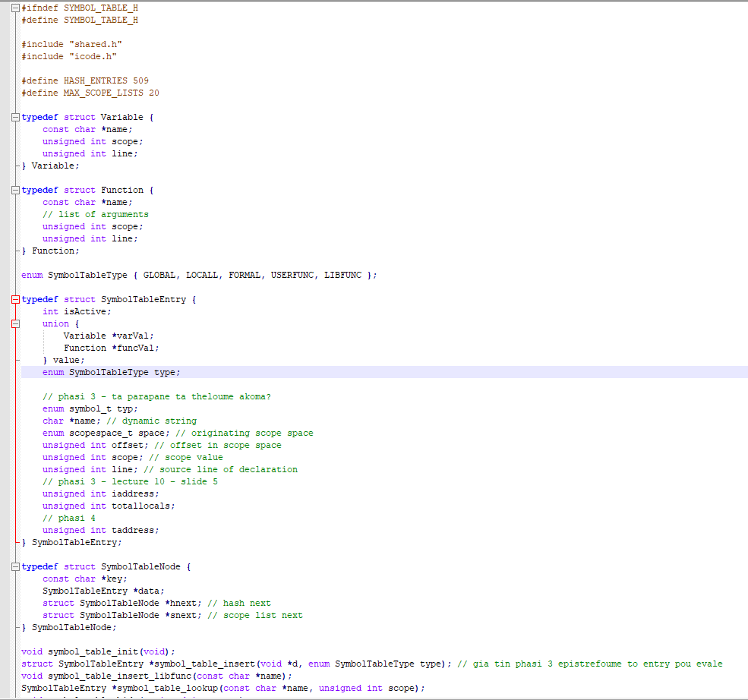The height and width of the screenshot is (700, 748).
Task: Click the "hash next" comment
Action: pyautogui.click(x=238, y=604)
